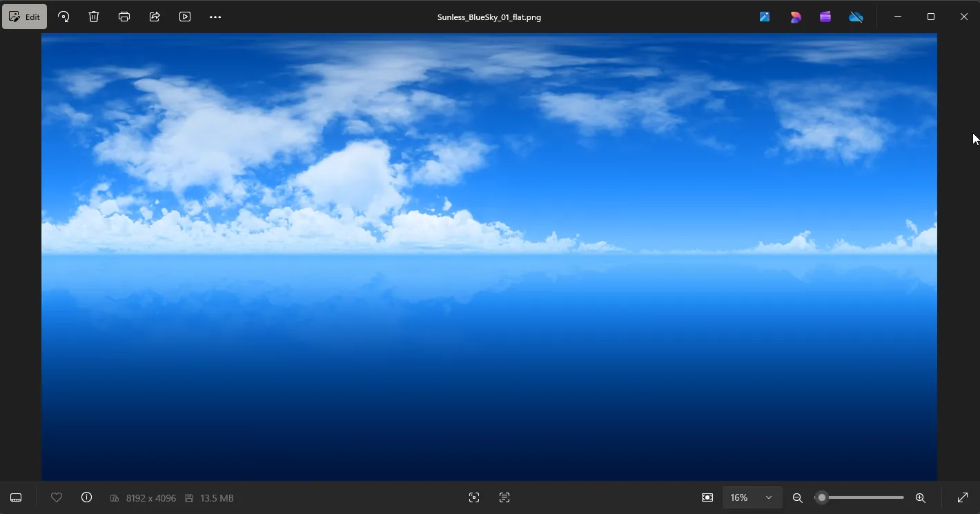Click the Sunless_BlueSky_01_flat.png title text

489,17
